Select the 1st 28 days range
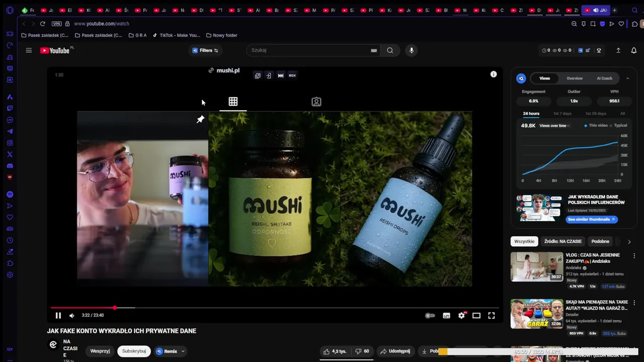This screenshot has height=362, width=644. (595, 114)
